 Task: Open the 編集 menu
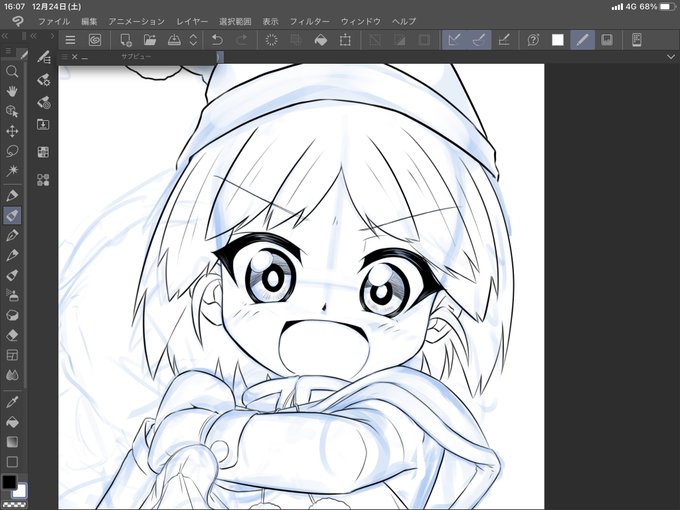coord(89,21)
